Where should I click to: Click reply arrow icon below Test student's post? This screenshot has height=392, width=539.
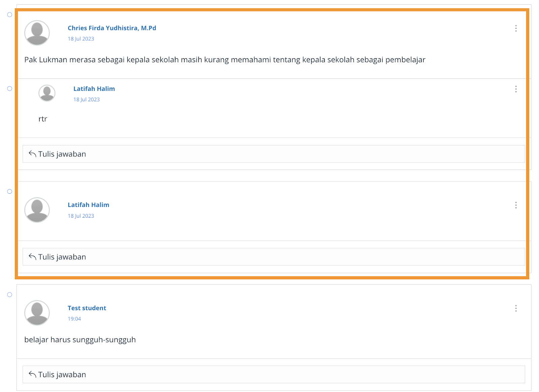[32, 374]
